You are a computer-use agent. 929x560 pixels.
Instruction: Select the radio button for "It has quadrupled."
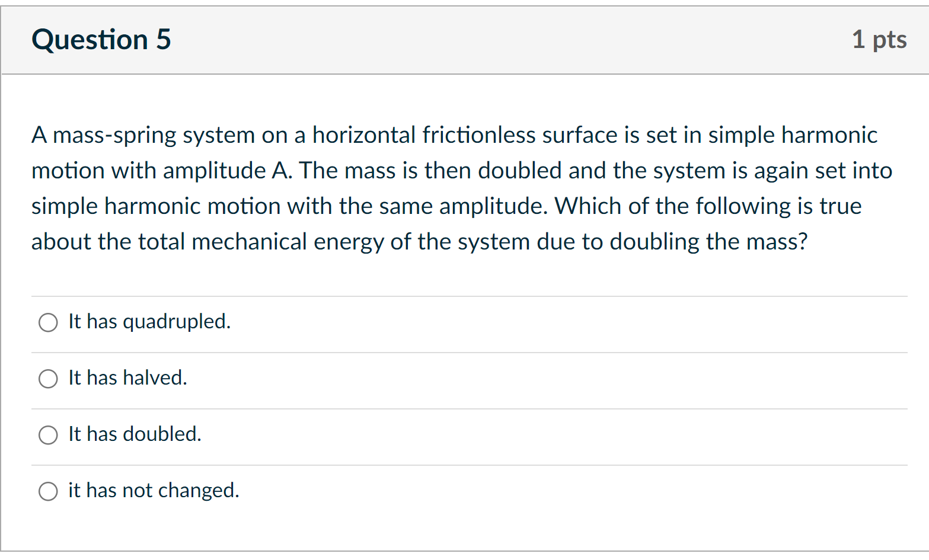pos(48,322)
